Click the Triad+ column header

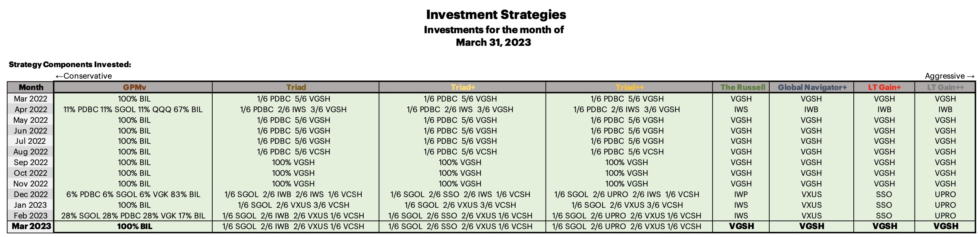[463, 87]
